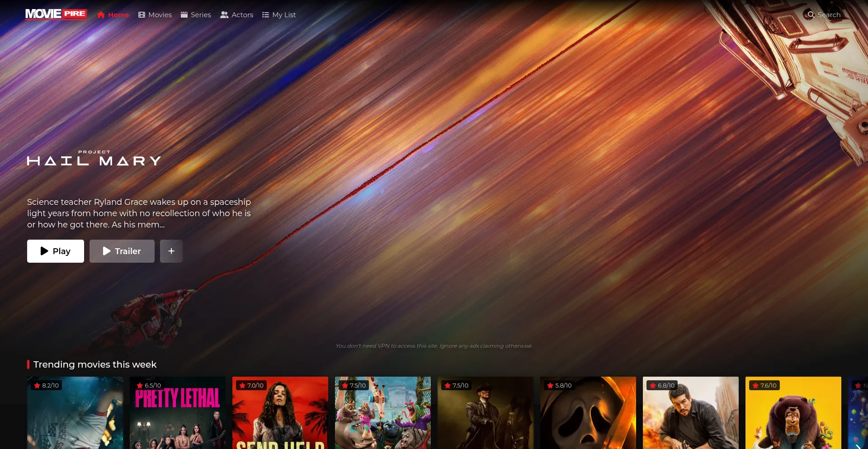Go to the Home nav item
This screenshot has width=868, height=449.
tap(113, 15)
